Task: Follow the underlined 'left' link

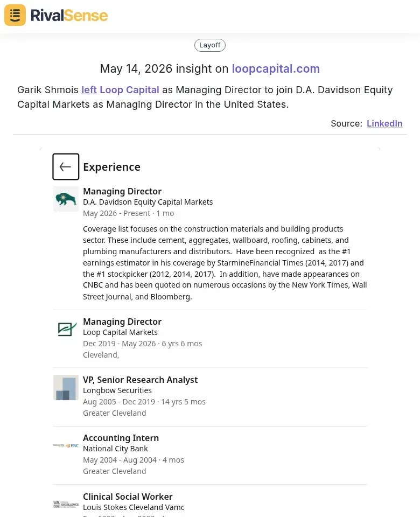Action: [x=89, y=90]
